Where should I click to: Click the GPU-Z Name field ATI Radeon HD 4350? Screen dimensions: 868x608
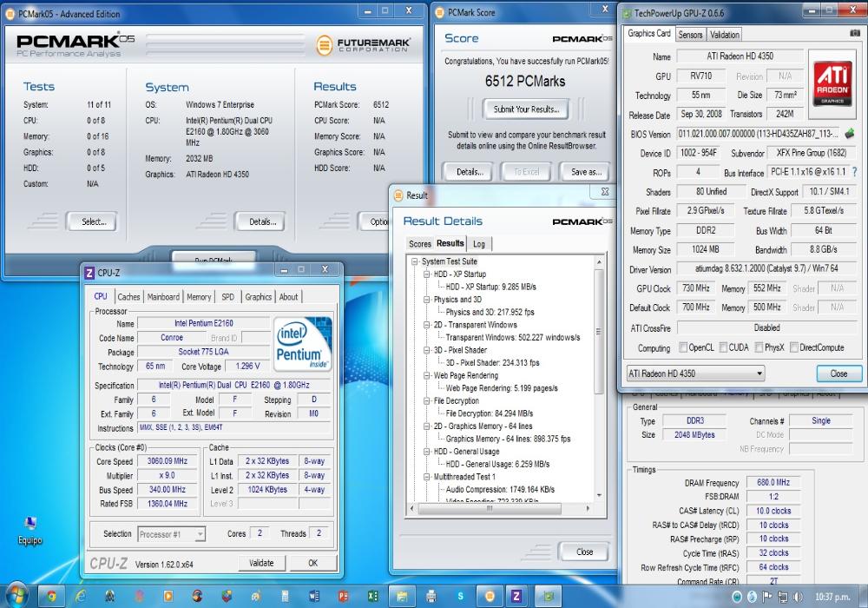(740, 56)
